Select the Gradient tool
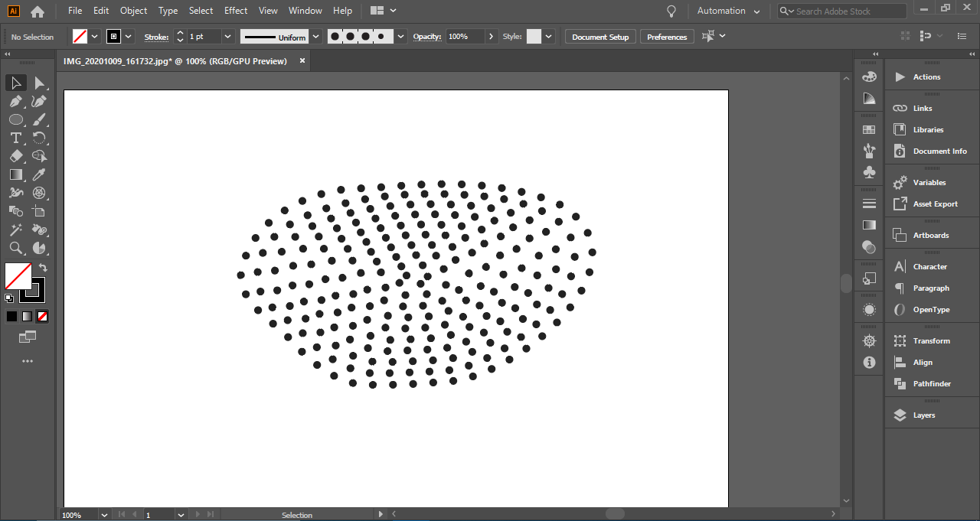Image resolution: width=980 pixels, height=521 pixels. 16,174
